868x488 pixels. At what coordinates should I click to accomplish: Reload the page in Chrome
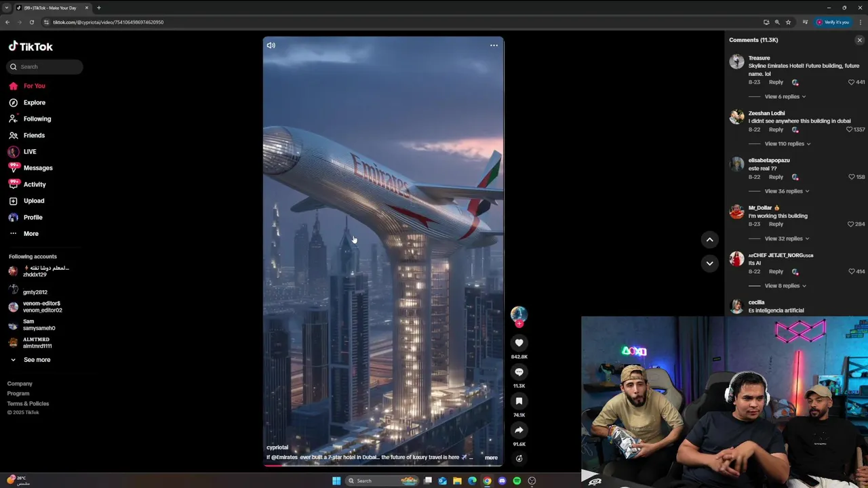[32, 22]
